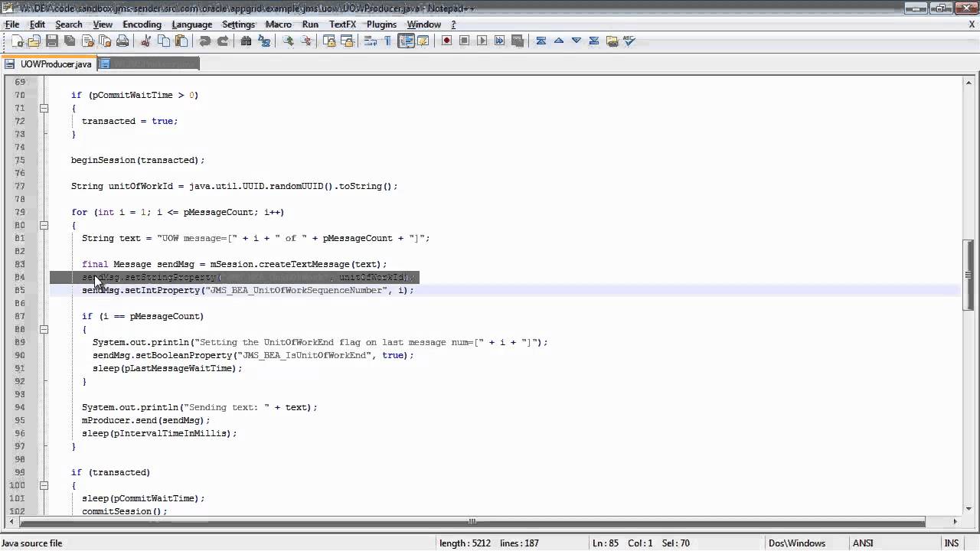Click the blue down-triangle navigation icon

click(577, 41)
